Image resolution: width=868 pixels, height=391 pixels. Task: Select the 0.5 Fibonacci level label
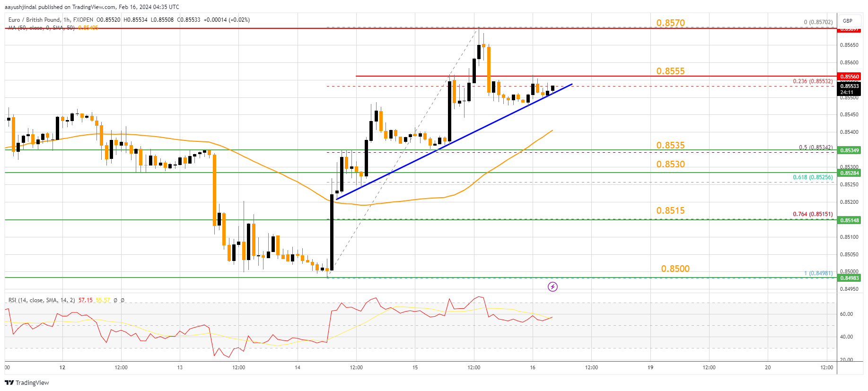[x=815, y=148]
